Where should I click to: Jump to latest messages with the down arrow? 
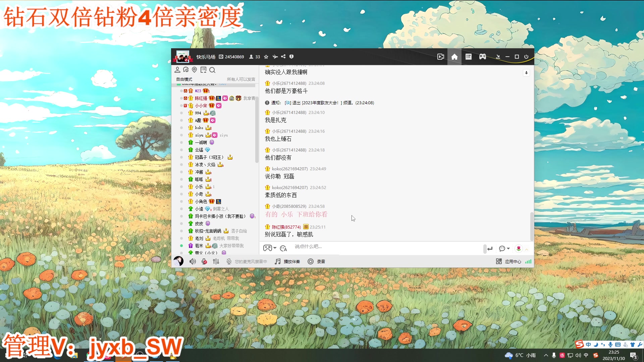click(x=526, y=72)
